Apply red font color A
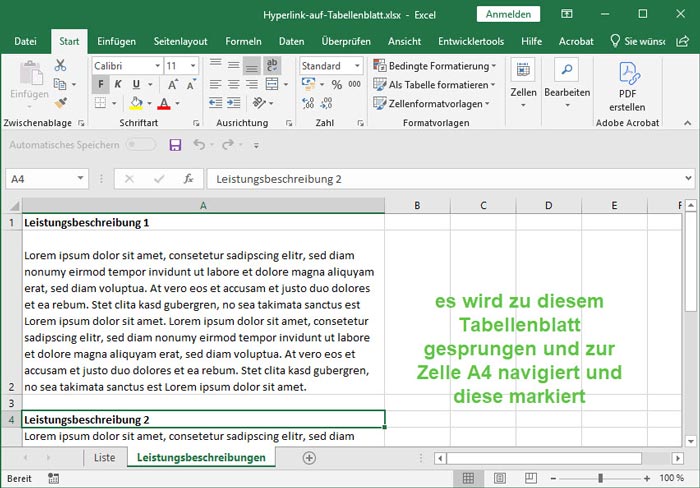Screen dimensions: 700x488 [x=164, y=103]
